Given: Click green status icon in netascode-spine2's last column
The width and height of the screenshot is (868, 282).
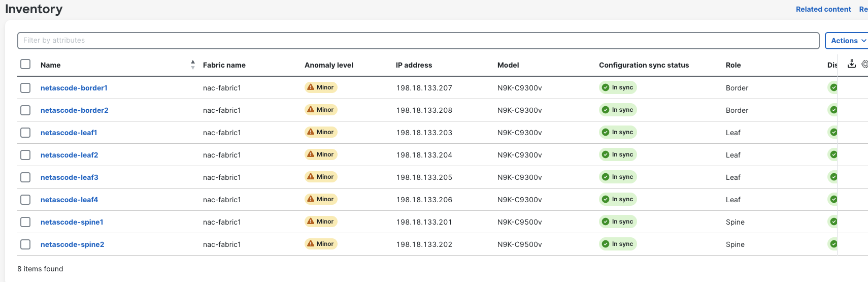Looking at the screenshot, I should 833,244.
